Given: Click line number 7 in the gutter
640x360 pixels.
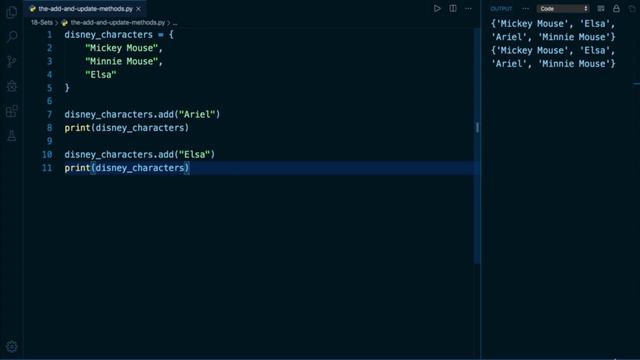Looking at the screenshot, I should pos(49,114).
